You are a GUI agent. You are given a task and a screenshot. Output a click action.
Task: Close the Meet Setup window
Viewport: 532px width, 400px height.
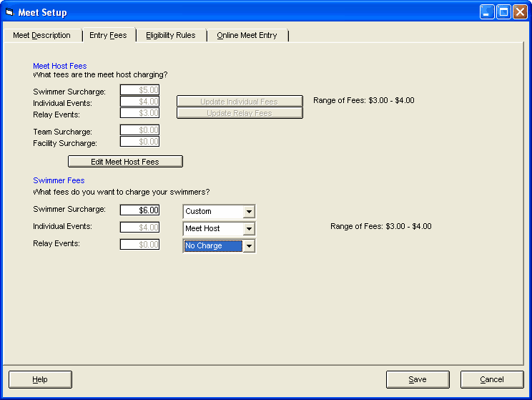(x=520, y=12)
